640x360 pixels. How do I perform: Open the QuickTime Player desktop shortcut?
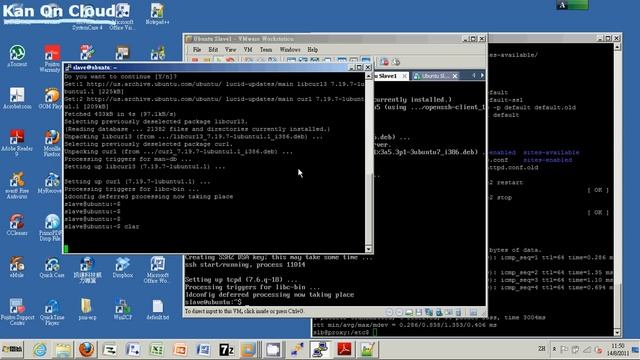point(52,312)
